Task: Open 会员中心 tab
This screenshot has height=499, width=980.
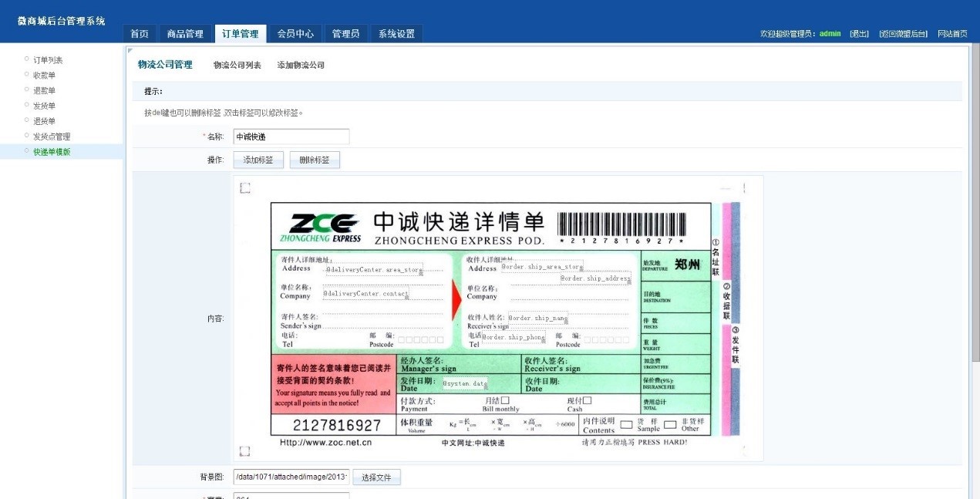Action: pyautogui.click(x=295, y=34)
